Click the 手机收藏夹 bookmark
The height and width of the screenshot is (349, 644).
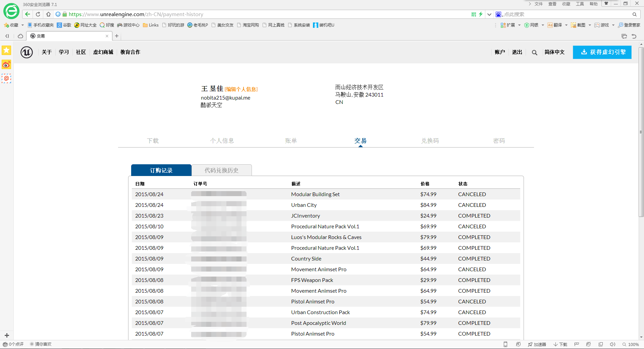(x=41, y=25)
